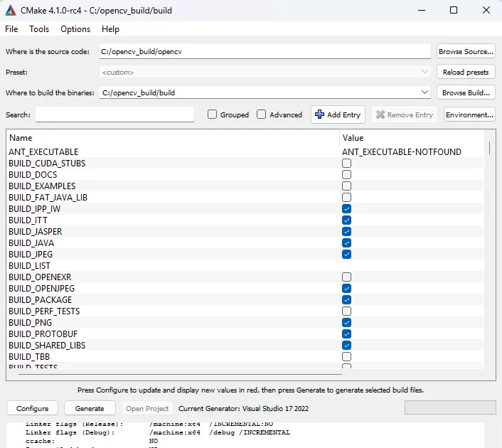Open the Options menu
The height and width of the screenshot is (448, 502).
tap(75, 29)
